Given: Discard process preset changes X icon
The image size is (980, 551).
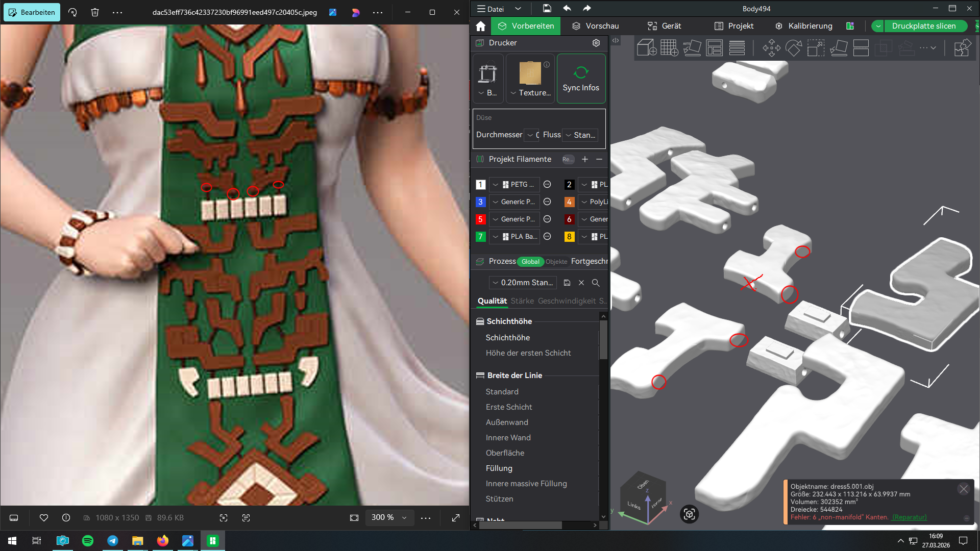Looking at the screenshot, I should click(x=581, y=283).
